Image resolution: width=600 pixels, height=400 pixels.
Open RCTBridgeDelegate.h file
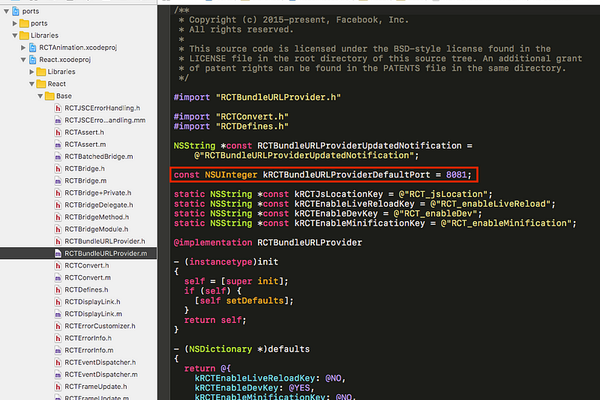coord(99,205)
